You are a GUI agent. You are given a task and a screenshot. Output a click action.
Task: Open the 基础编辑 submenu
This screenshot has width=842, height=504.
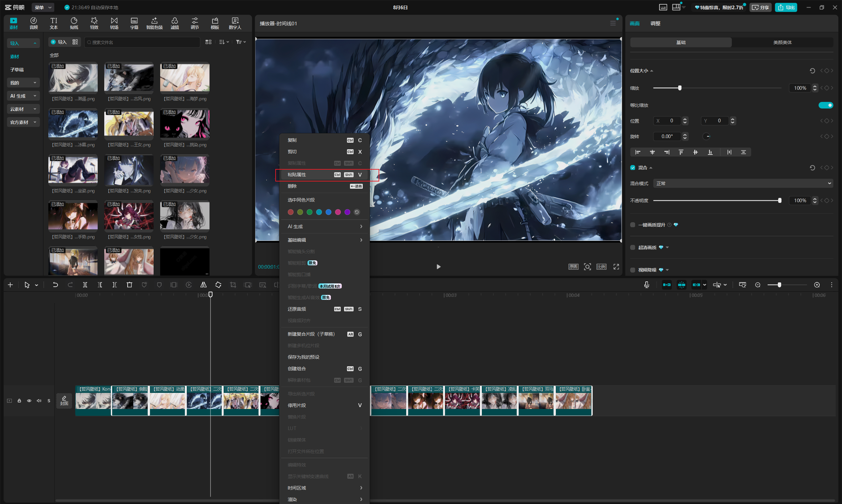324,240
